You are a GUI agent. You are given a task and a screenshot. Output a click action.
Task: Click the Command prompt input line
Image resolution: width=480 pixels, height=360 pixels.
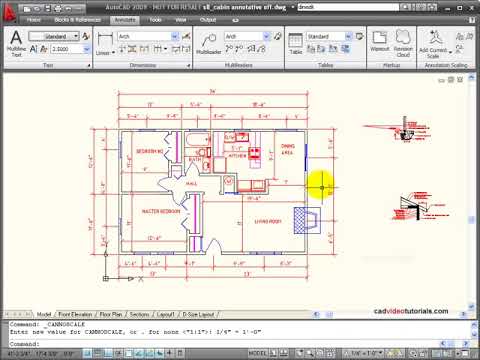pyautogui.click(x=223, y=344)
